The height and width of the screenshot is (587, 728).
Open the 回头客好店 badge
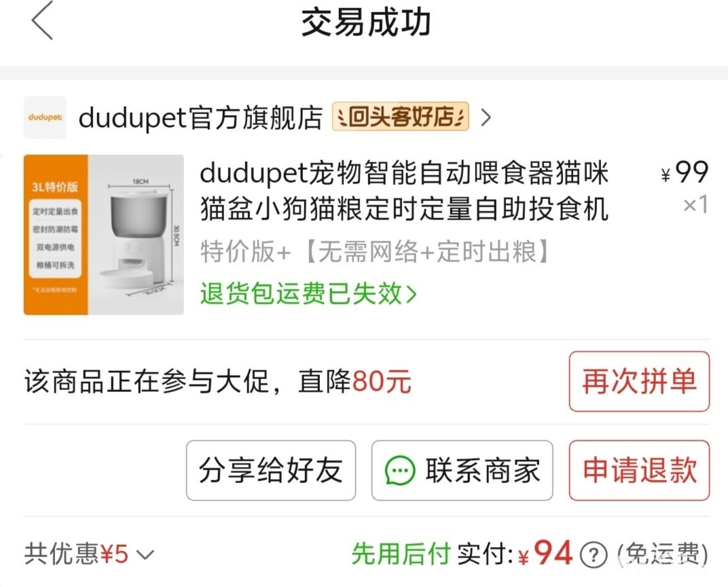[400, 117]
